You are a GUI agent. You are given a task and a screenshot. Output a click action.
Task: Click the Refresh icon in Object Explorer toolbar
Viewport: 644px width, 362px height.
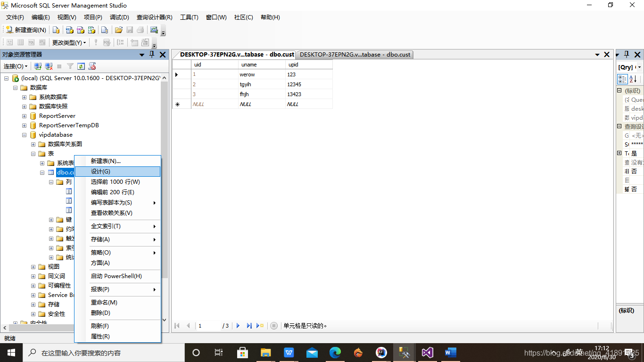[81, 66]
